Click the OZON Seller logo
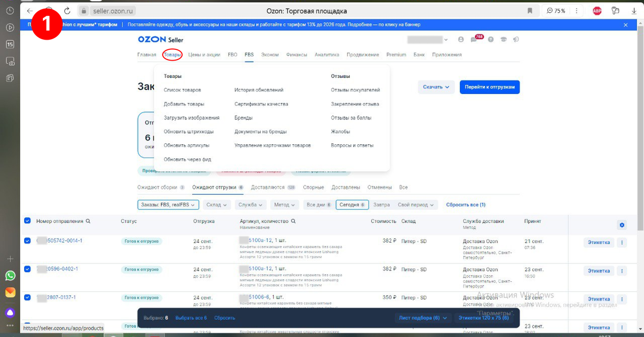 [x=160, y=40]
